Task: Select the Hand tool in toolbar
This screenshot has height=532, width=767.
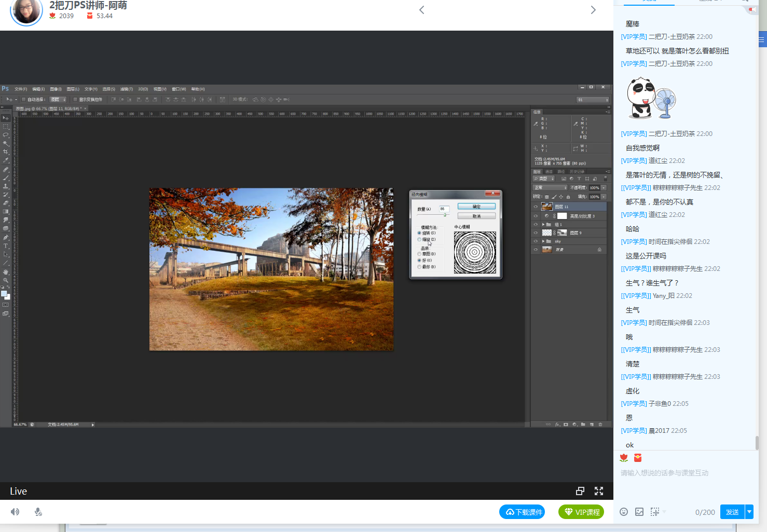Action: [6, 272]
